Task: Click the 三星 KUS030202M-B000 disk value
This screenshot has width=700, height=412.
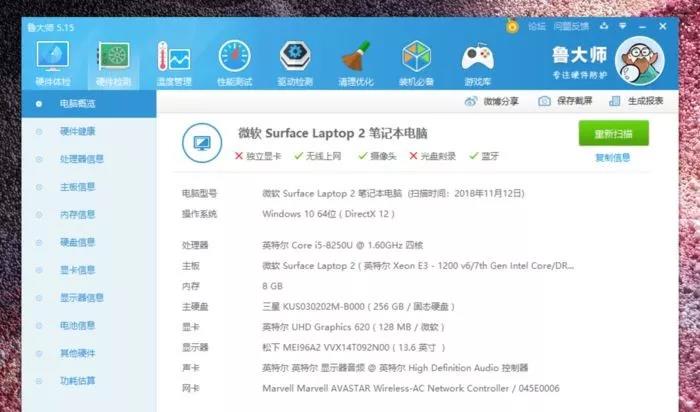Action: 358,307
